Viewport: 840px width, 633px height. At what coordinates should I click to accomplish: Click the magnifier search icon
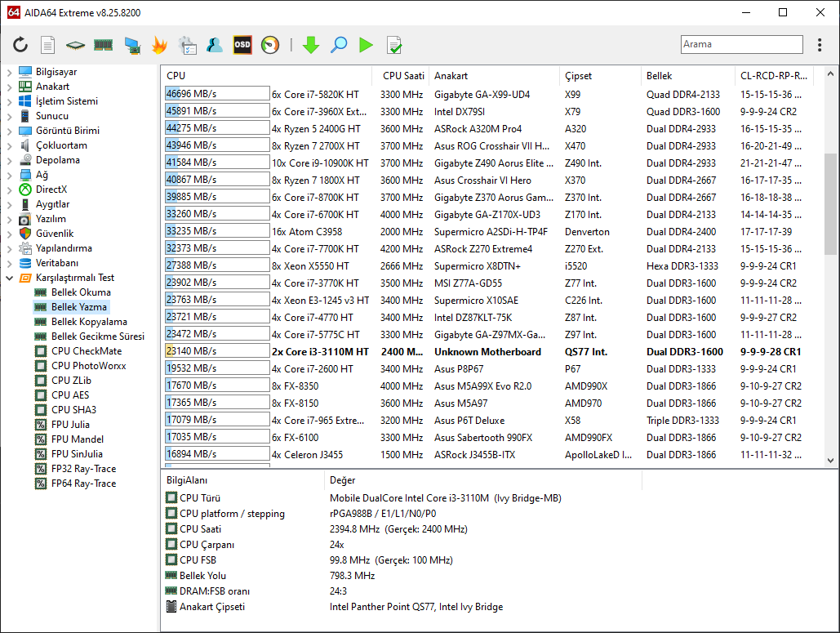click(x=339, y=45)
